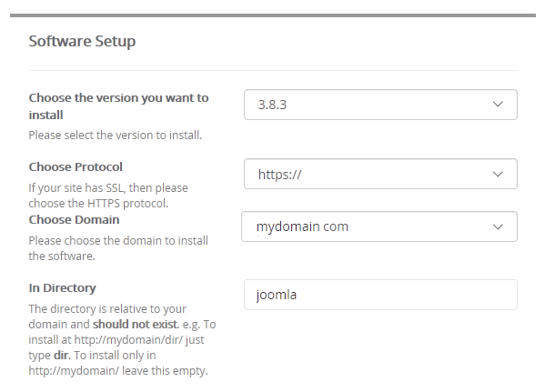Image resolution: width=545 pixels, height=392 pixels.
Task: Click the bold 'should not exist' text
Action: 136,324
